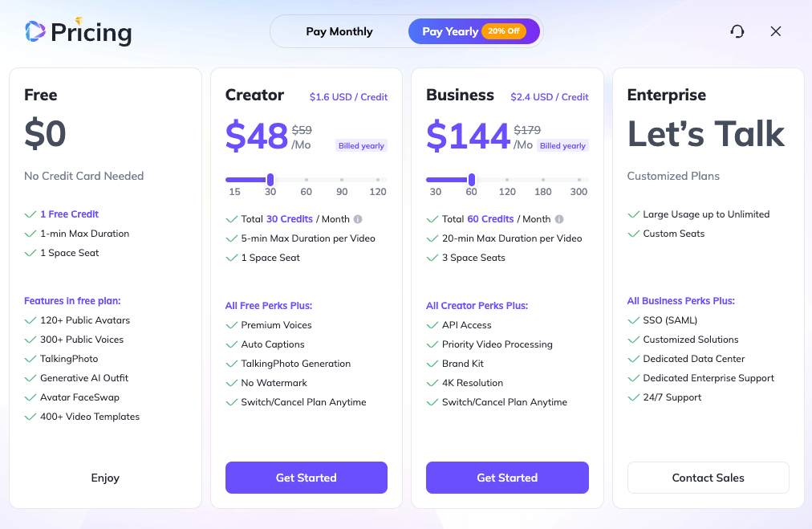
Task: Set Business slider to 120 credits
Action: pos(507,180)
